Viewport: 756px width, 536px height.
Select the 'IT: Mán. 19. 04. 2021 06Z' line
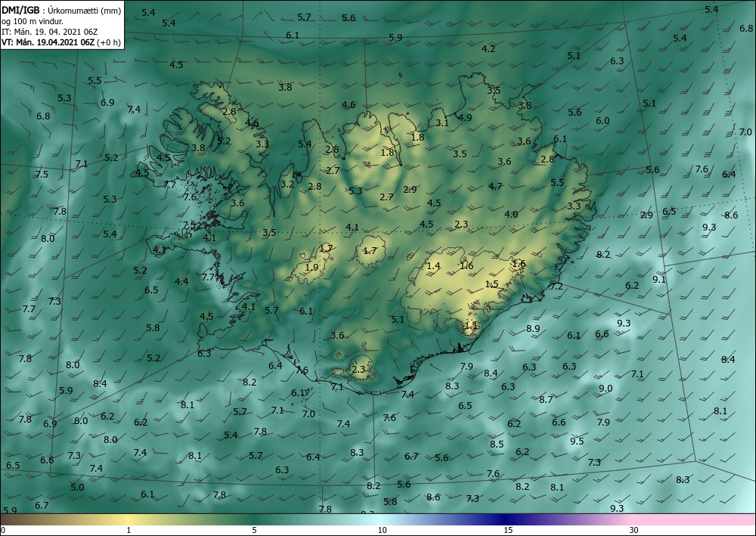(50, 32)
